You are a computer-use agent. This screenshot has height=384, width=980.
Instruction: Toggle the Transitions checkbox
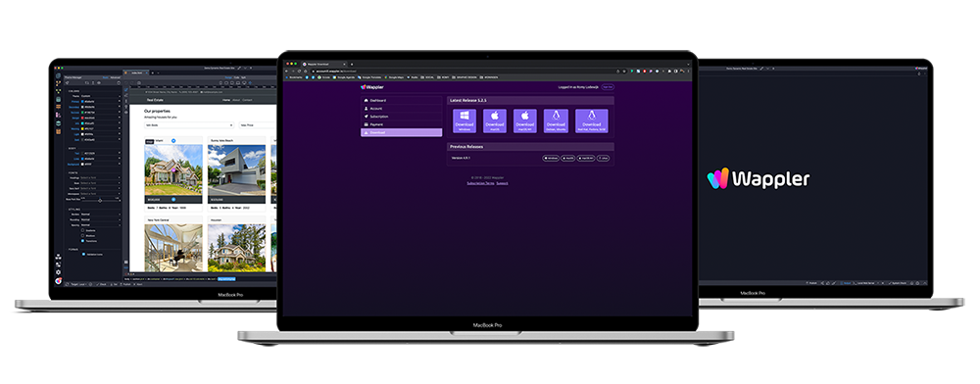(83, 240)
